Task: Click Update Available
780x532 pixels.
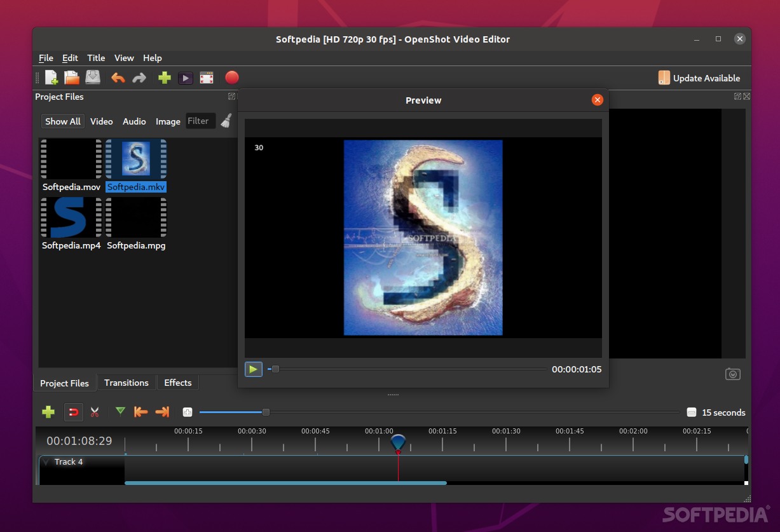Action: (699, 78)
